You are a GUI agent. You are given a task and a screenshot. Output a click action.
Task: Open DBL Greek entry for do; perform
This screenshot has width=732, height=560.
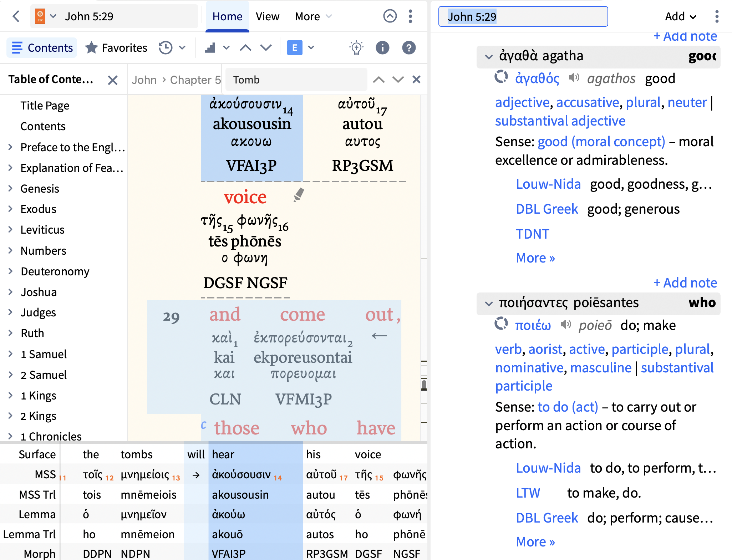(547, 518)
